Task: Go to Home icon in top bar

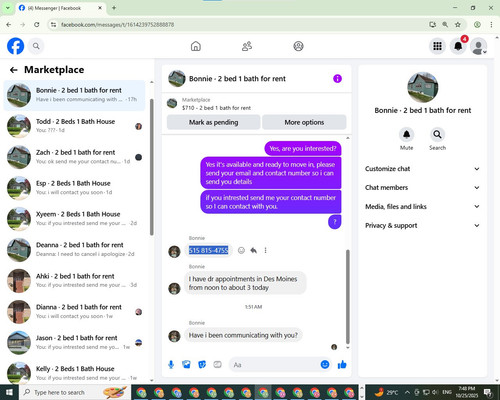Action: [196, 46]
